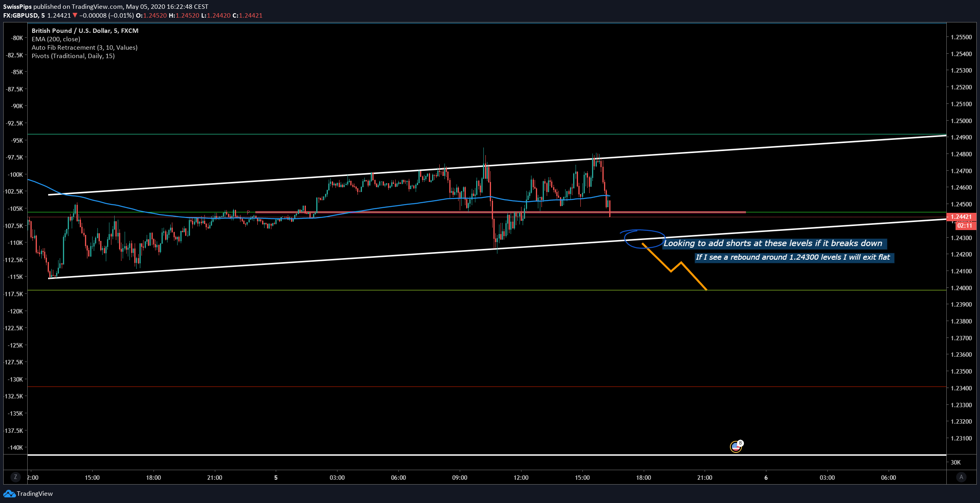Click the -140K left axis label
980x503 pixels.
pos(15,447)
